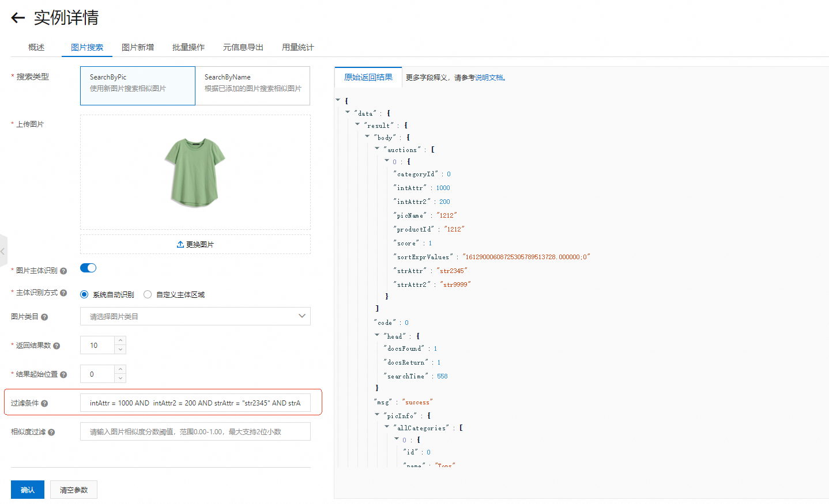Click the "intAttr" value 1000

tap(443, 188)
